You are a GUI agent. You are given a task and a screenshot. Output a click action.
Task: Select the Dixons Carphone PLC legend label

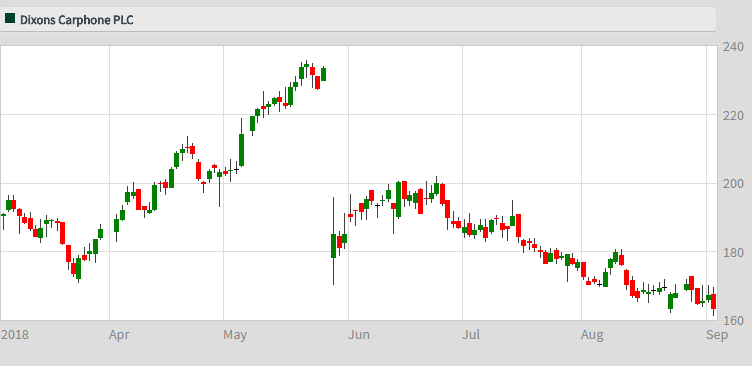coord(77,20)
